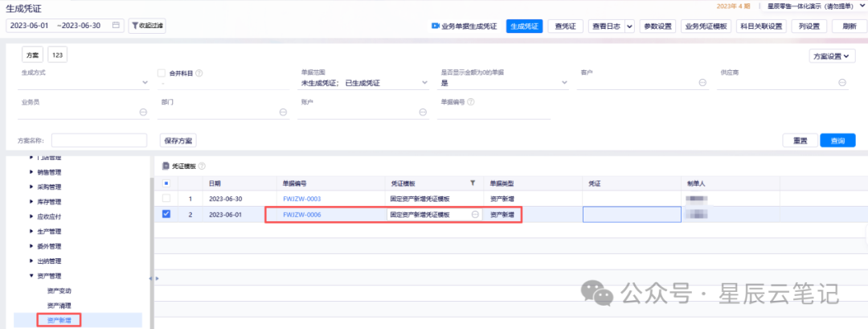Image resolution: width=868 pixels, height=329 pixels.
Task: Expand the 生产管理 tree node
Action: pyautogui.click(x=31, y=231)
